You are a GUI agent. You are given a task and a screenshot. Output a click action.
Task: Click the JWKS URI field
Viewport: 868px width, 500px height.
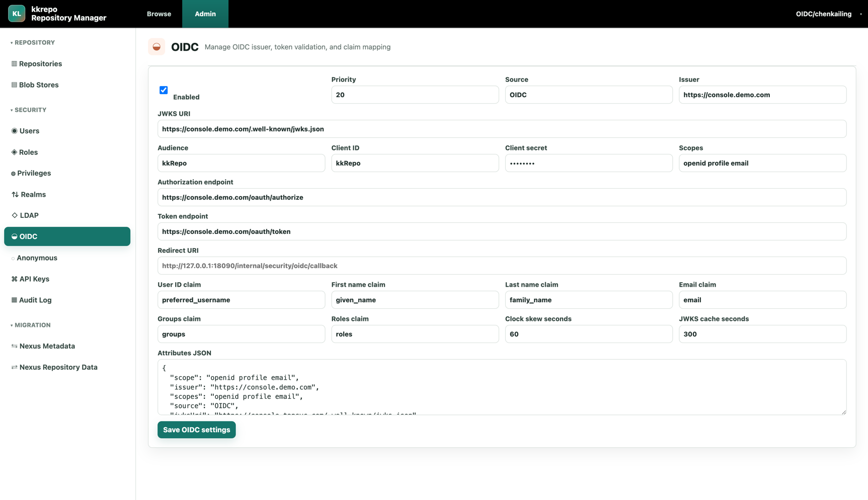click(x=502, y=129)
